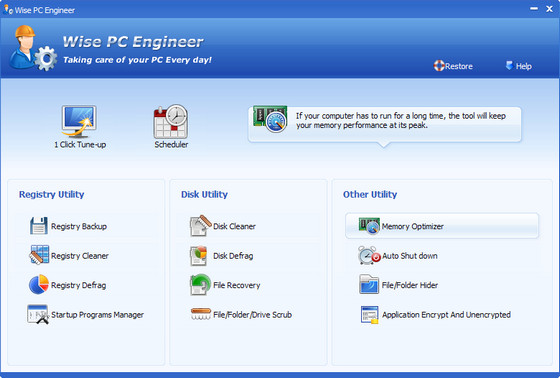The height and width of the screenshot is (378, 560).
Task: Open Disk Cleaner label
Action: tap(234, 227)
